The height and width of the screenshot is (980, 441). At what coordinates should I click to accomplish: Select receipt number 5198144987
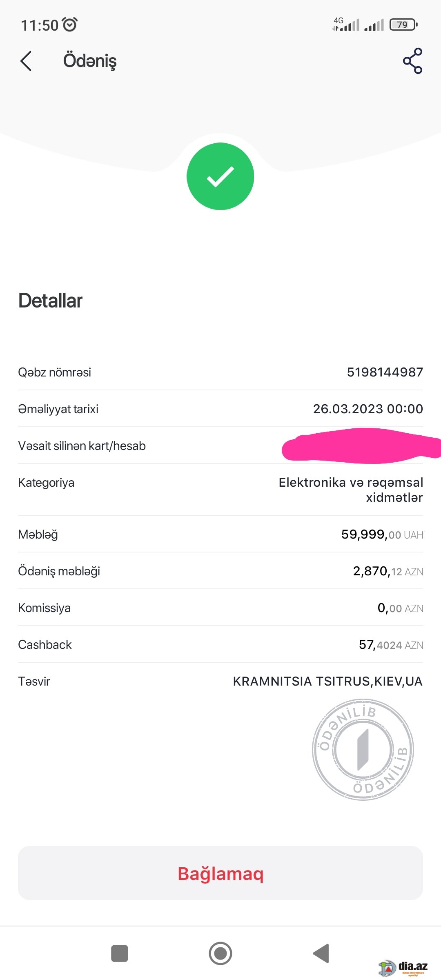pyautogui.click(x=385, y=372)
